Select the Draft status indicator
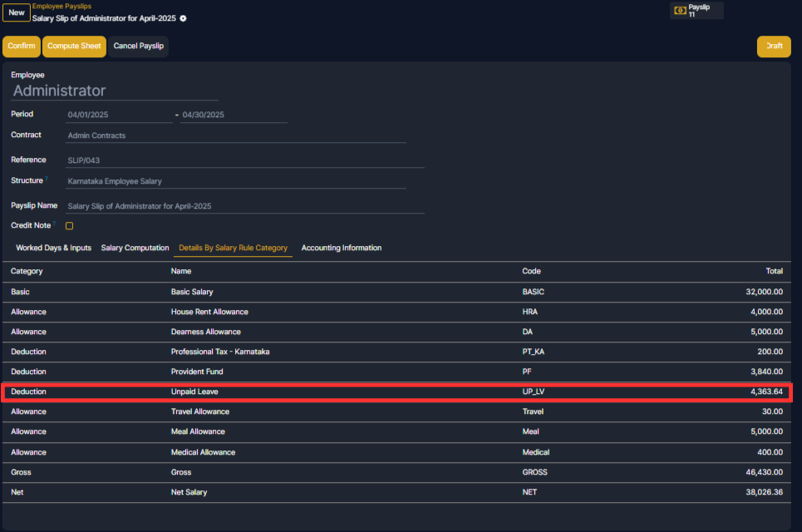 tap(774, 46)
